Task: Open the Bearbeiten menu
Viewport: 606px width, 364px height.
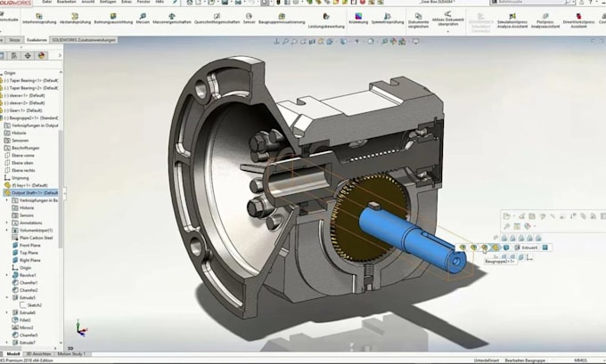Action: (67, 2)
